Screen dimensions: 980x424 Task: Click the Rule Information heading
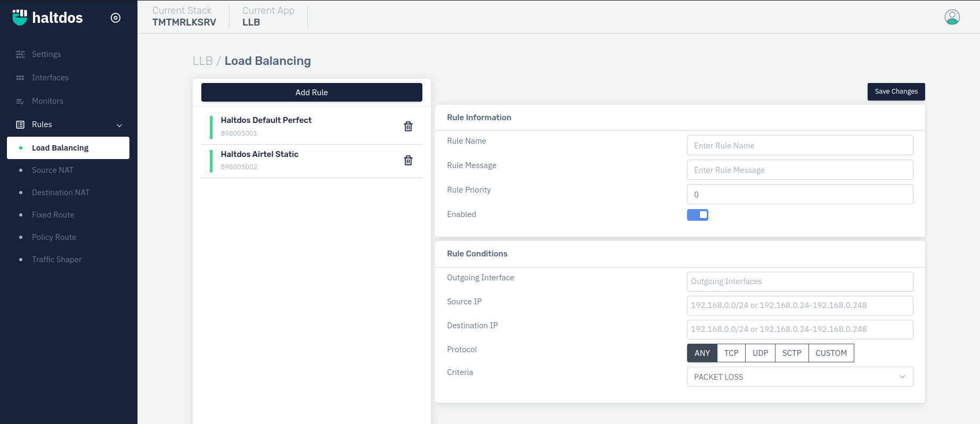click(x=479, y=118)
